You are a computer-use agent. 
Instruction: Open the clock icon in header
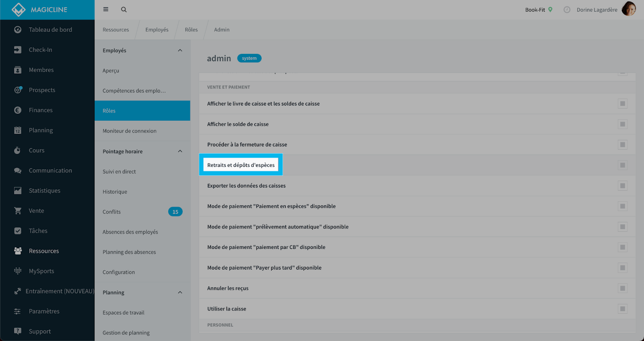coord(567,10)
